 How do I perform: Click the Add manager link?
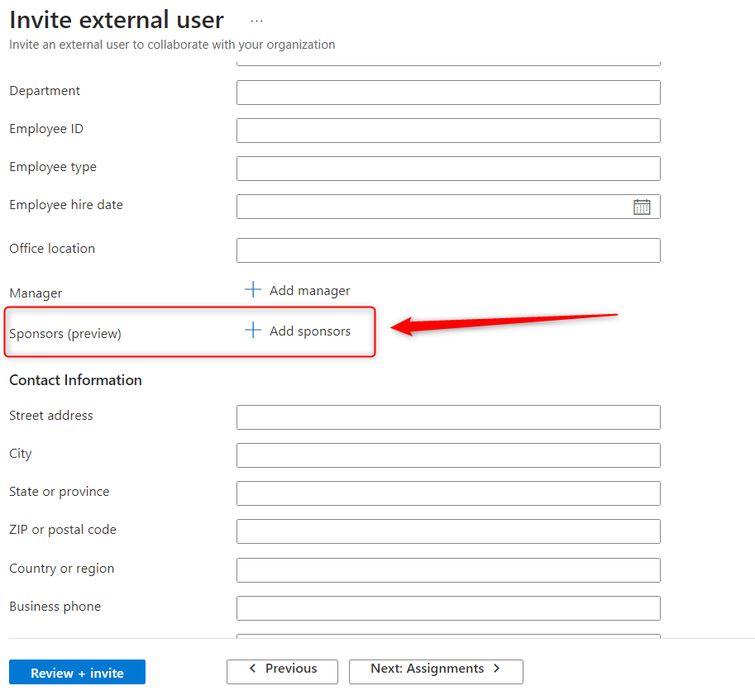[x=309, y=291]
